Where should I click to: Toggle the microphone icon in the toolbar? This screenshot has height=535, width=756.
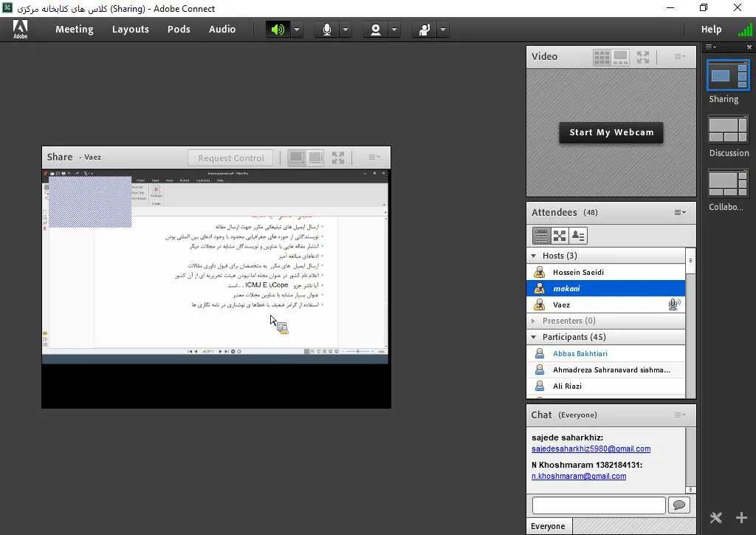point(327,30)
